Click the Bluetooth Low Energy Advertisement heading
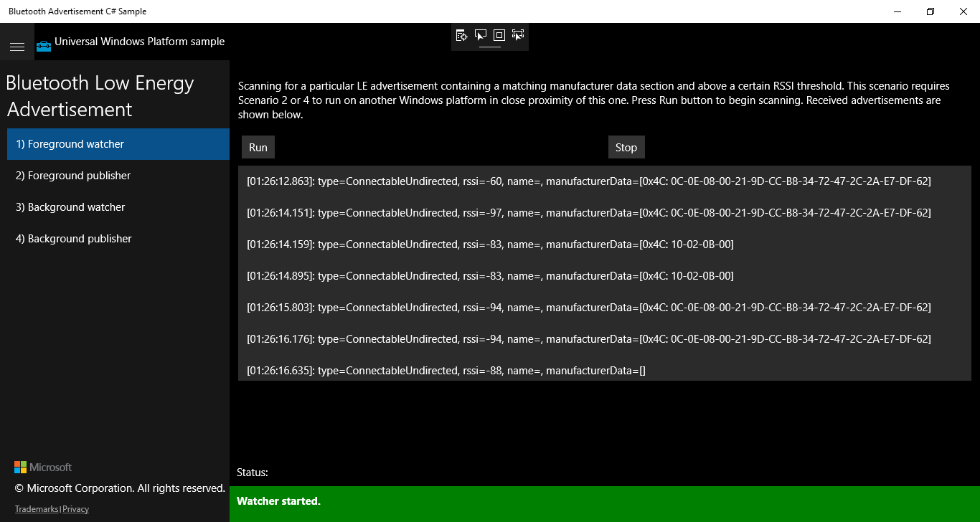This screenshot has width=980, height=522. pyautogui.click(x=100, y=96)
